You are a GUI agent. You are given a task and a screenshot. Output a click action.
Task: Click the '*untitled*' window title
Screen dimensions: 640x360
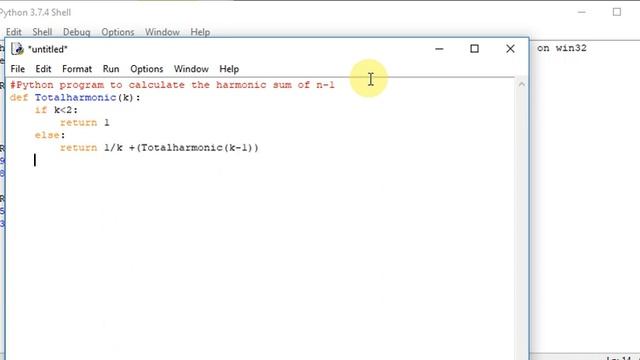[48, 49]
